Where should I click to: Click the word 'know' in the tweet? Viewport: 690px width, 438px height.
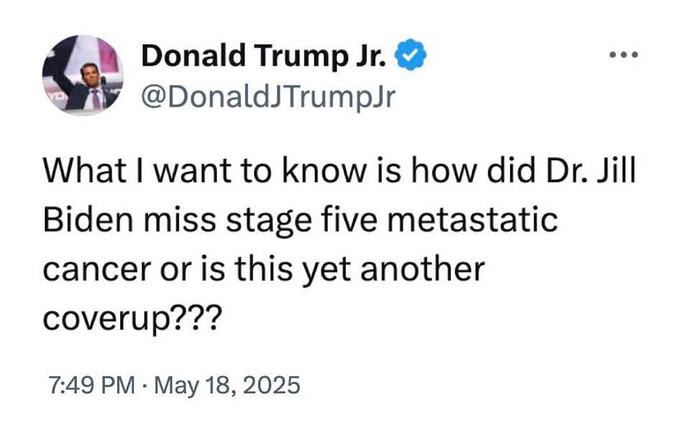coord(324,171)
